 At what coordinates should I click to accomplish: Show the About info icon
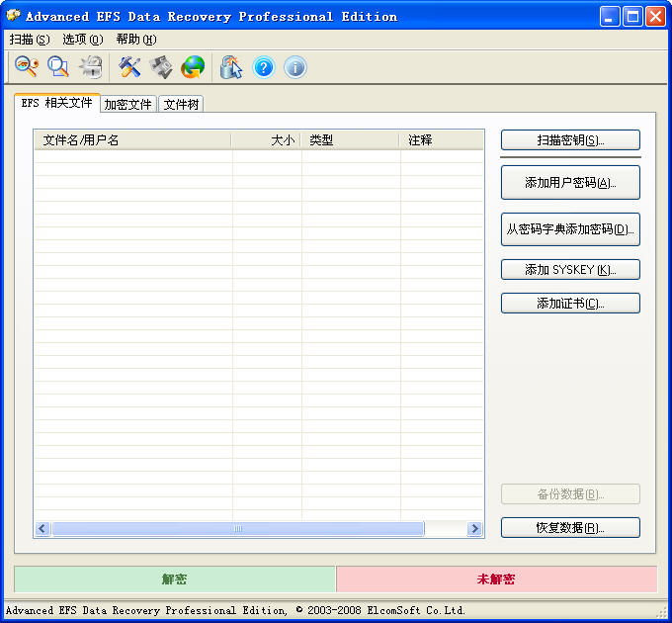click(294, 66)
